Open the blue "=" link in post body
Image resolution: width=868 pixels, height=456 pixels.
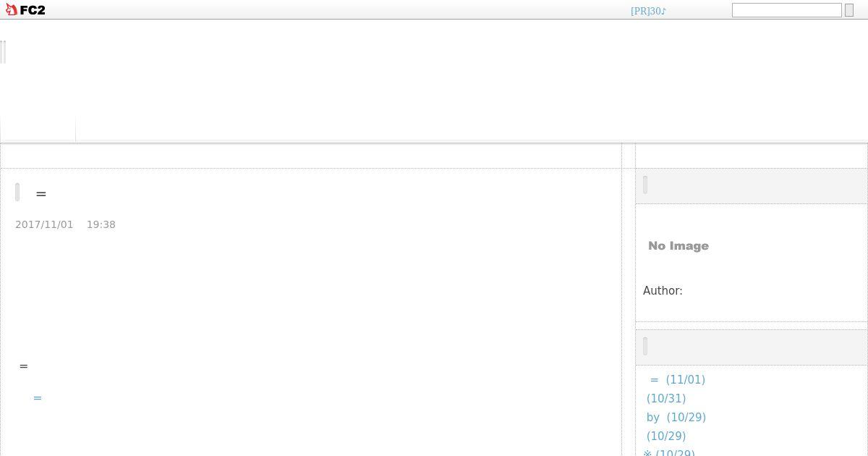pos(38,398)
